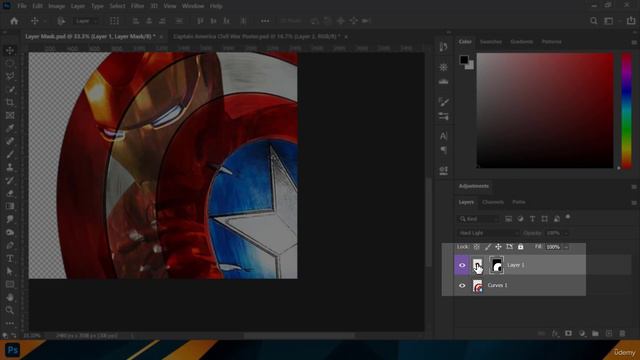640x360 pixels.
Task: Select the Dodge tool
Action: (x=10, y=232)
